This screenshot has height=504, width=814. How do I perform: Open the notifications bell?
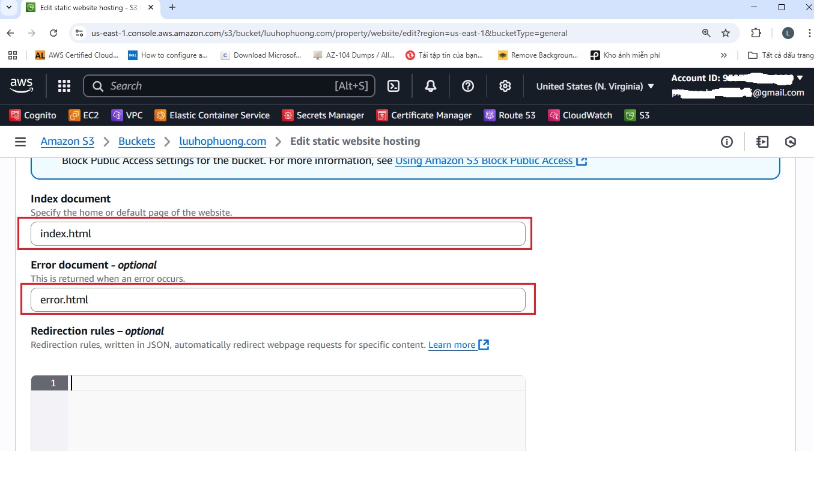click(x=430, y=87)
